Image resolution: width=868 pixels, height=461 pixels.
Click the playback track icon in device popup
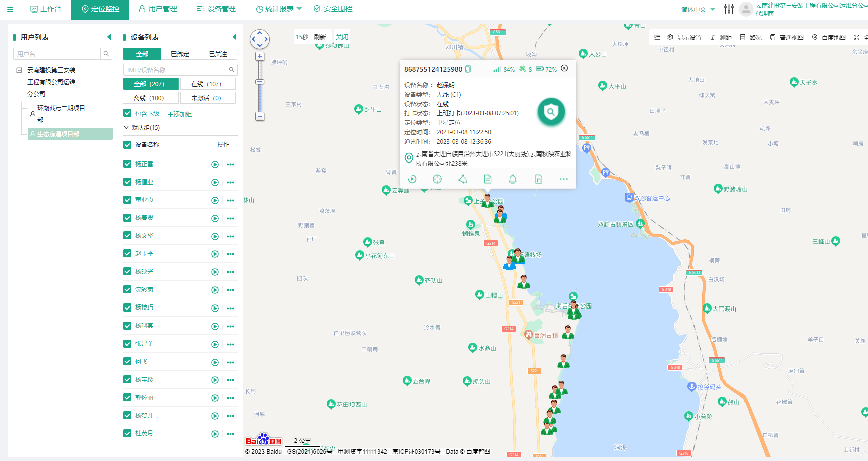point(412,179)
